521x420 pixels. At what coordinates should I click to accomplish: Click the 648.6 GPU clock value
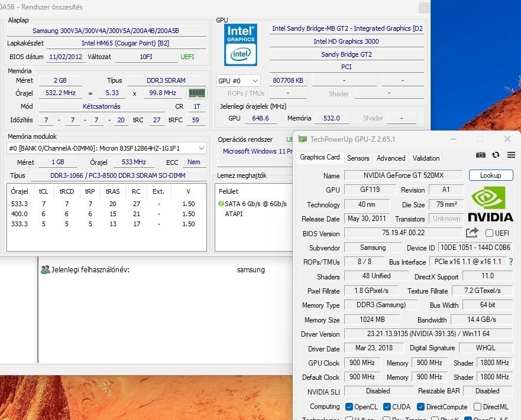point(260,118)
